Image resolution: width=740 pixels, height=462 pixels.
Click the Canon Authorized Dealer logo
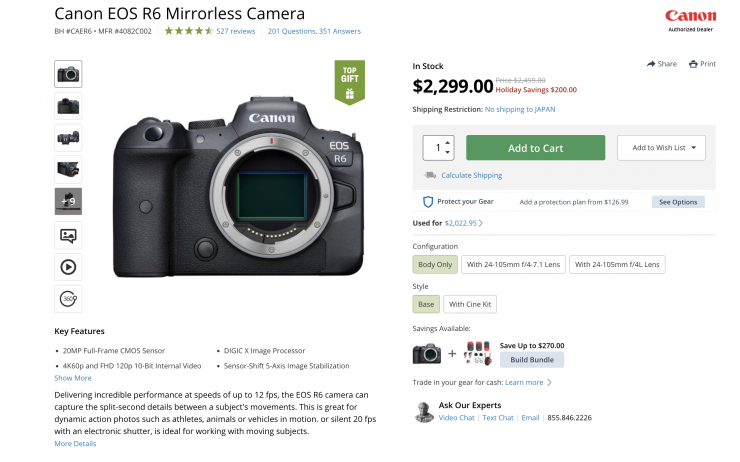690,19
